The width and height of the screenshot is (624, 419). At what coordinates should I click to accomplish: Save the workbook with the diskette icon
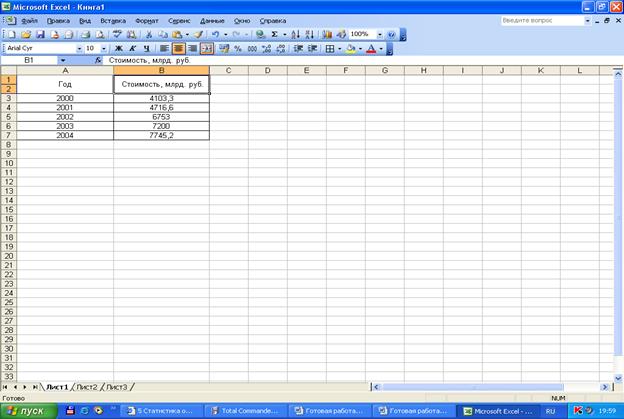click(x=40, y=35)
